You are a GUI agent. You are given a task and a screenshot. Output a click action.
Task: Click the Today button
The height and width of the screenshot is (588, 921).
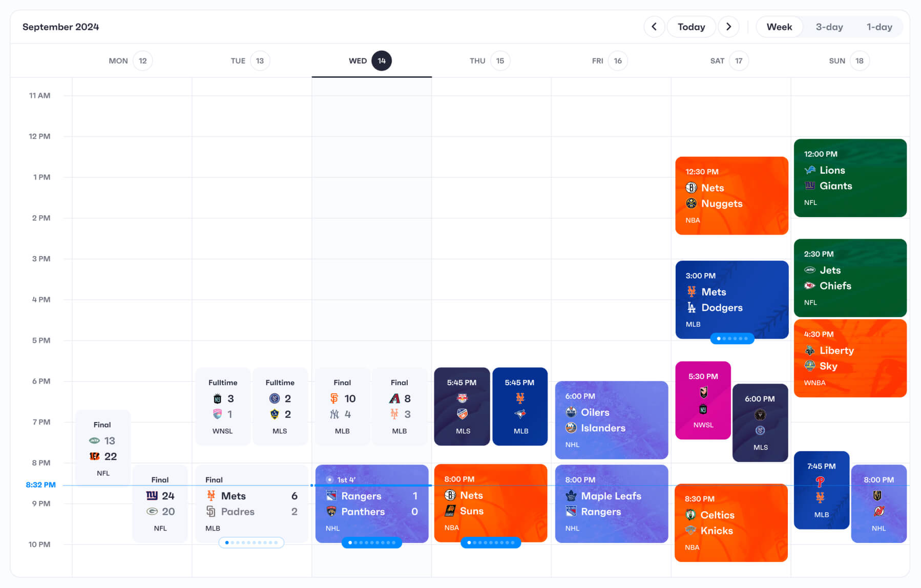[691, 27]
